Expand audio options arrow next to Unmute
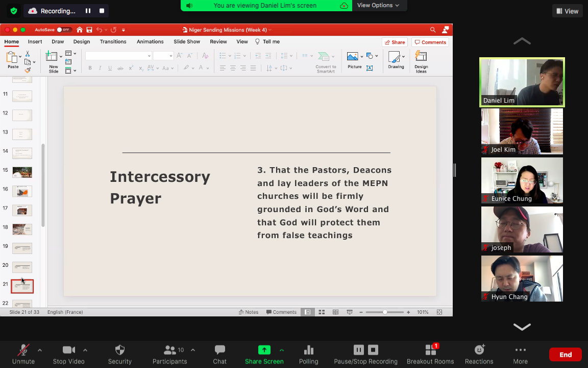The width and height of the screenshot is (588, 368). (40, 350)
